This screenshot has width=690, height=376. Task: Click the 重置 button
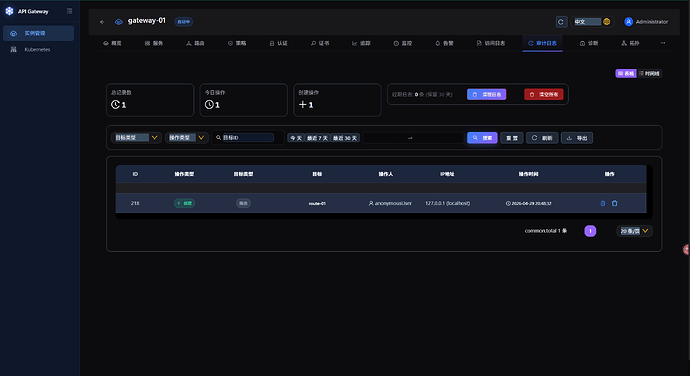click(512, 138)
